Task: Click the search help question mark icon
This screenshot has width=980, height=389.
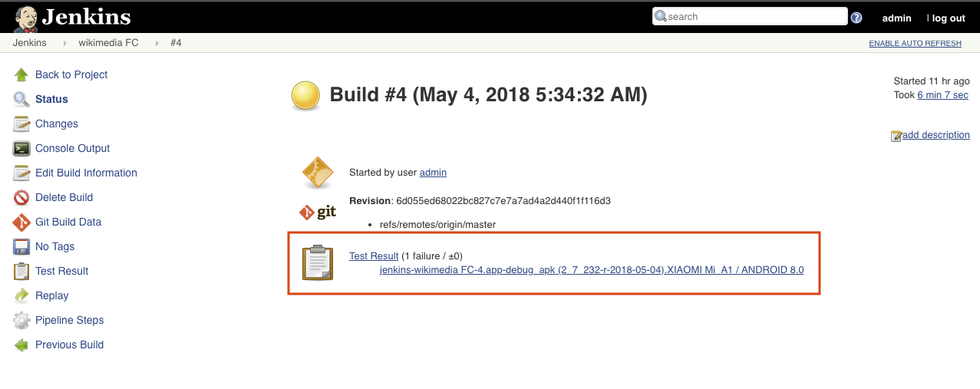Action: tap(856, 18)
